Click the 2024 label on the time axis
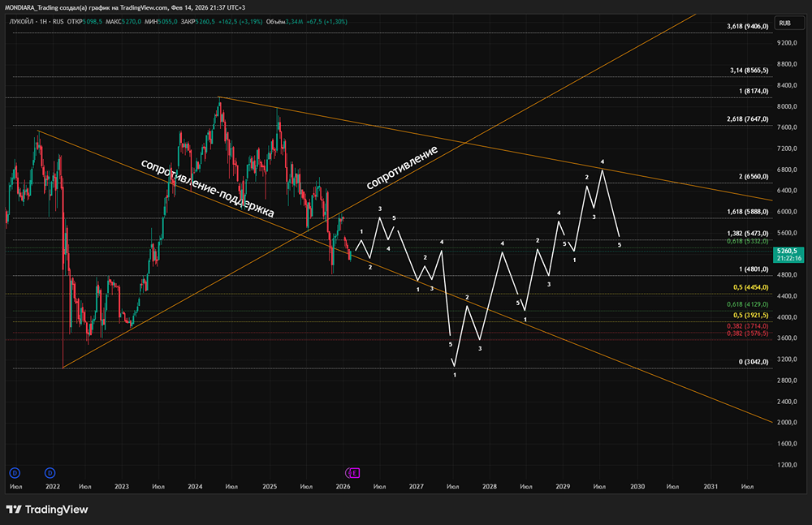812x525 pixels. 195,487
